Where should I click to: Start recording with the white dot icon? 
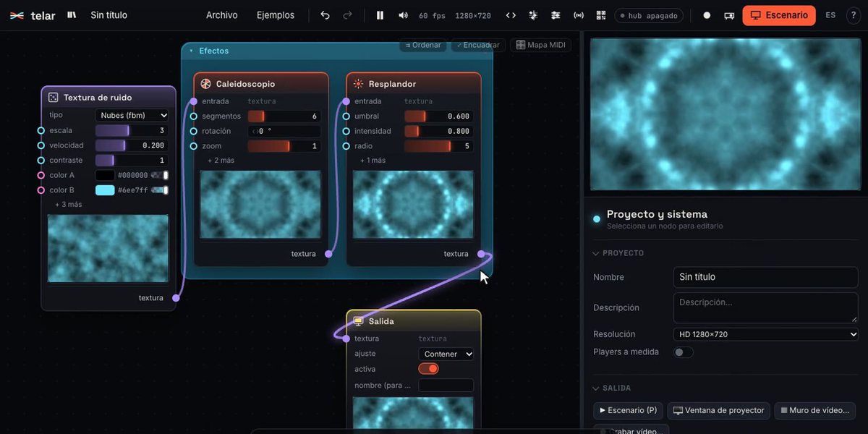tap(707, 15)
